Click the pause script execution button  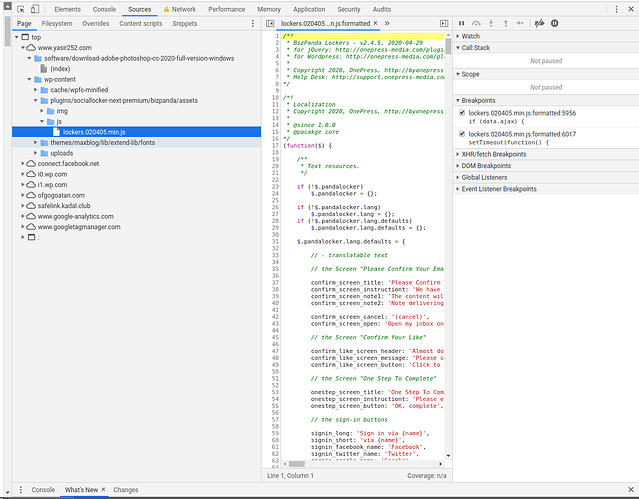461,22
